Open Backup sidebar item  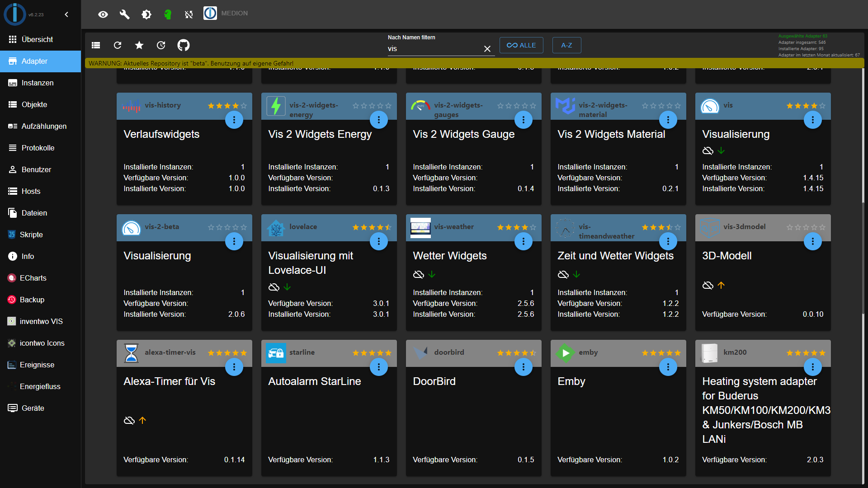click(41, 300)
